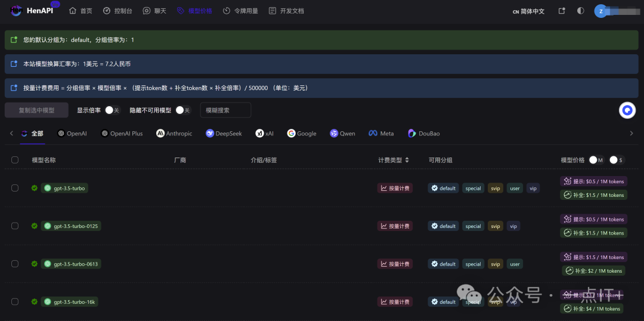This screenshot has width=644, height=321.
Task: Check the gpt-3.5-turbo-0613 row checkbox
Action: [x=15, y=264]
